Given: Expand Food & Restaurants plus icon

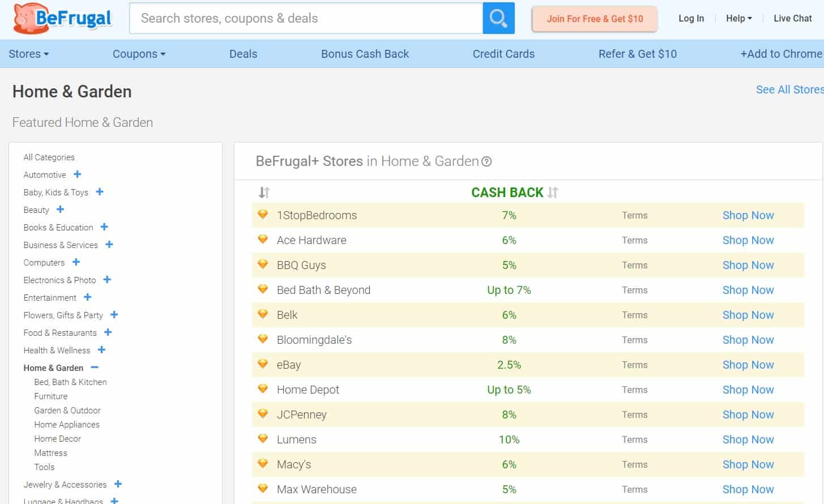Looking at the screenshot, I should coord(108,332).
